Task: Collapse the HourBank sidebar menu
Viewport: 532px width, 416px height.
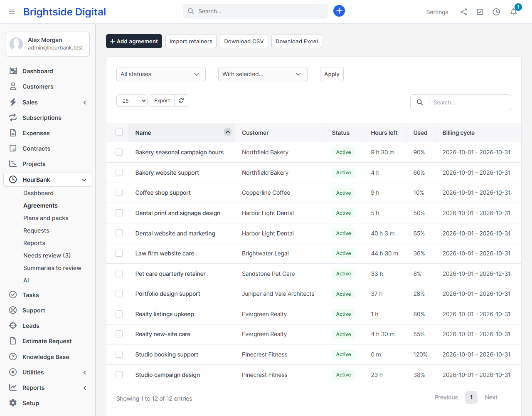Action: tap(48, 180)
